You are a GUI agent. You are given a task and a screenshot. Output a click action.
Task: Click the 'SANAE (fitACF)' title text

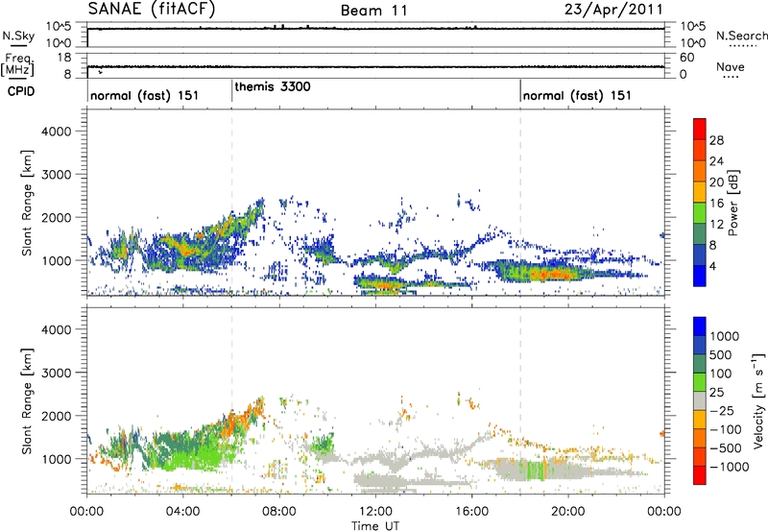coord(152,9)
